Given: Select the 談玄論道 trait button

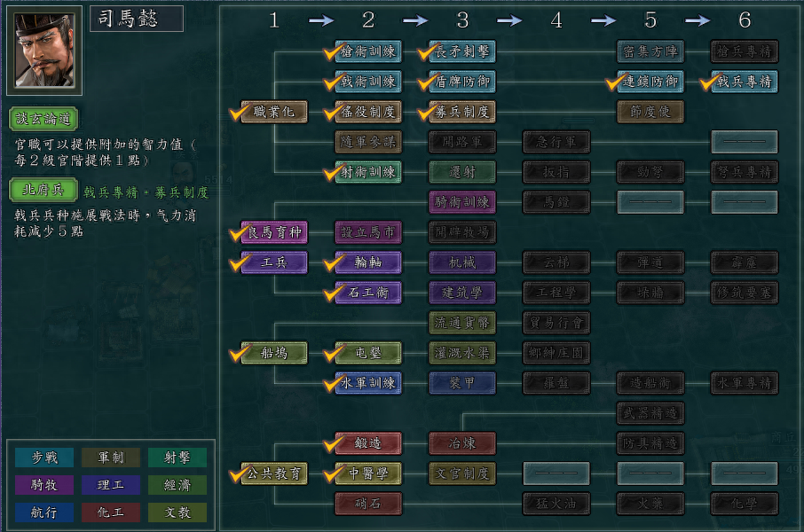Looking at the screenshot, I should (43, 119).
